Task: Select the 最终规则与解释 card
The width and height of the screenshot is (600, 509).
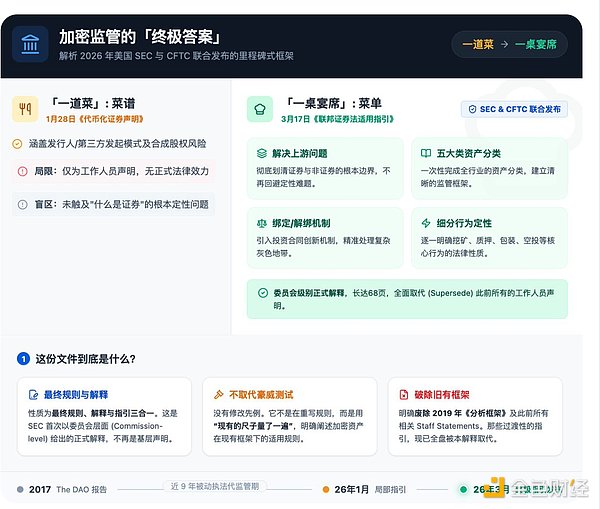Action: pyautogui.click(x=103, y=419)
